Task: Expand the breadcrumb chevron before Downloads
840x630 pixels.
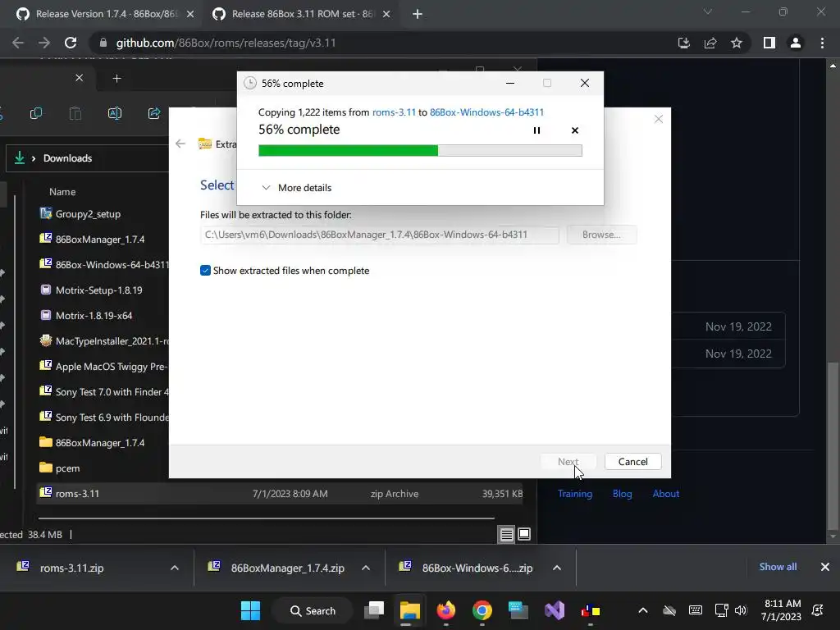Action: click(x=33, y=158)
